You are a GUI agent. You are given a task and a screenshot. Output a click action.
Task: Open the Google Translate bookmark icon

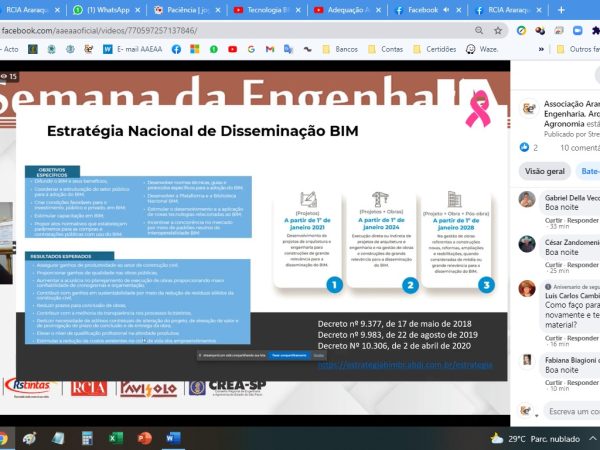coord(288,49)
